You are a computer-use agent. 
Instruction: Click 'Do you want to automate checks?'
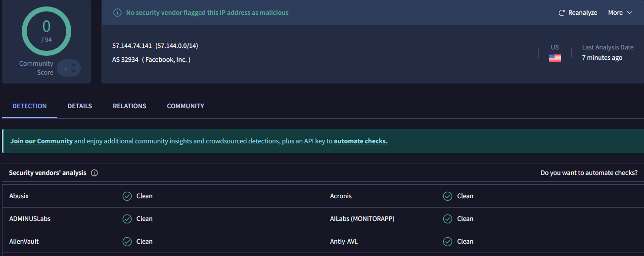click(x=589, y=173)
